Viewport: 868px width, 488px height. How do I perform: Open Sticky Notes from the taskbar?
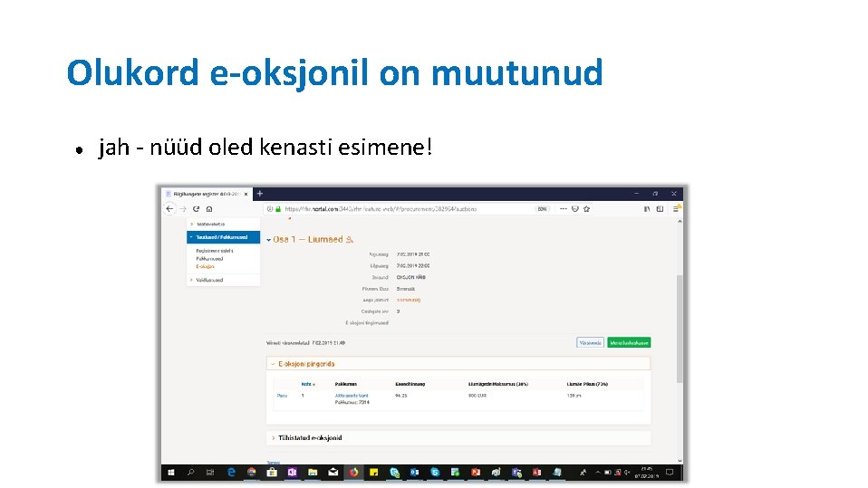(x=374, y=472)
